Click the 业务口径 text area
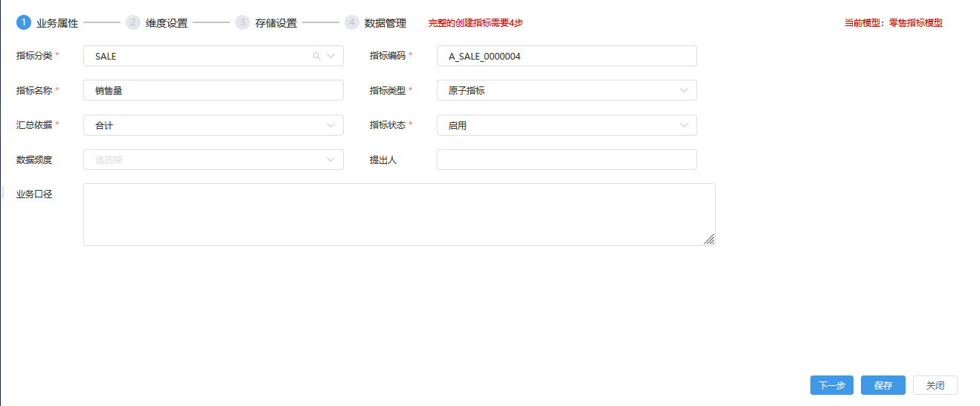Image resolution: width=980 pixels, height=406 pixels. [x=400, y=215]
